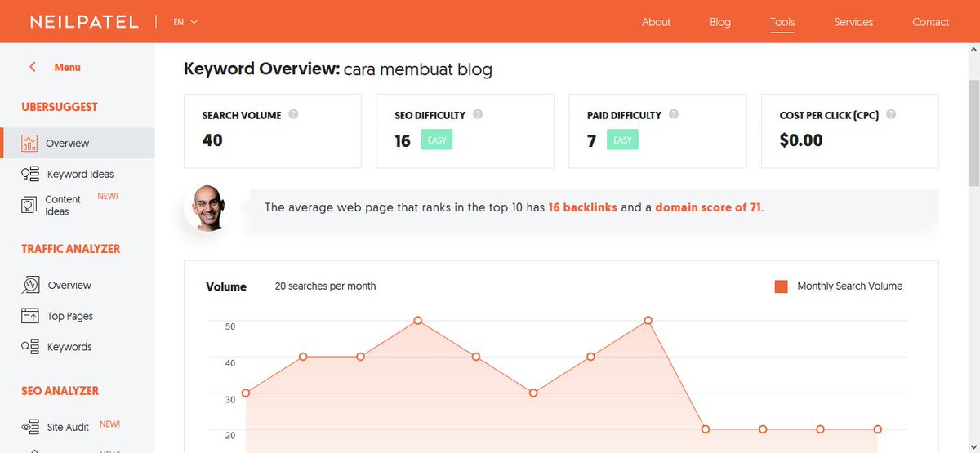Click the first chart data point at 30
Screen dimensions: 980x453
click(x=246, y=393)
